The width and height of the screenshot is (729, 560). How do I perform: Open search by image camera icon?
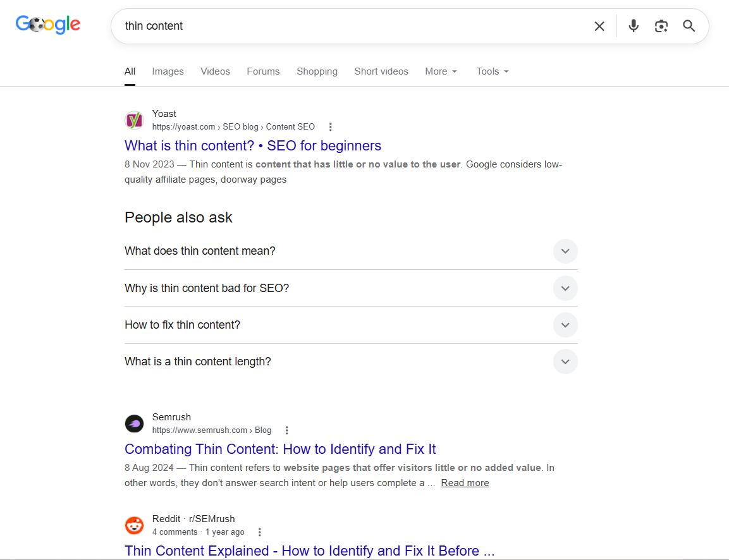tap(661, 26)
